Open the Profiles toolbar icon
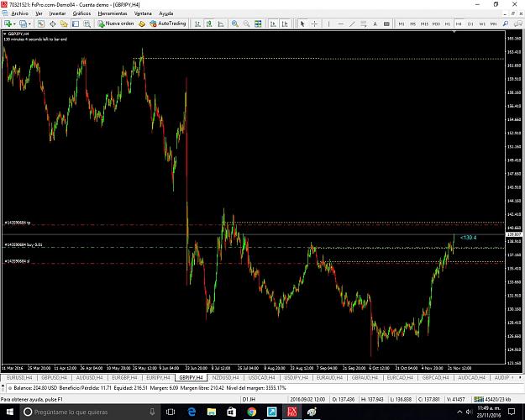 [x=23, y=24]
